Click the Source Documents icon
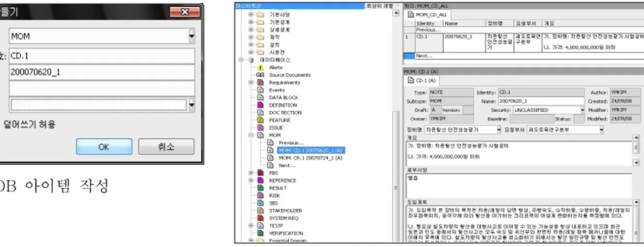Screen dimensions: 644x247 [x=261, y=75]
